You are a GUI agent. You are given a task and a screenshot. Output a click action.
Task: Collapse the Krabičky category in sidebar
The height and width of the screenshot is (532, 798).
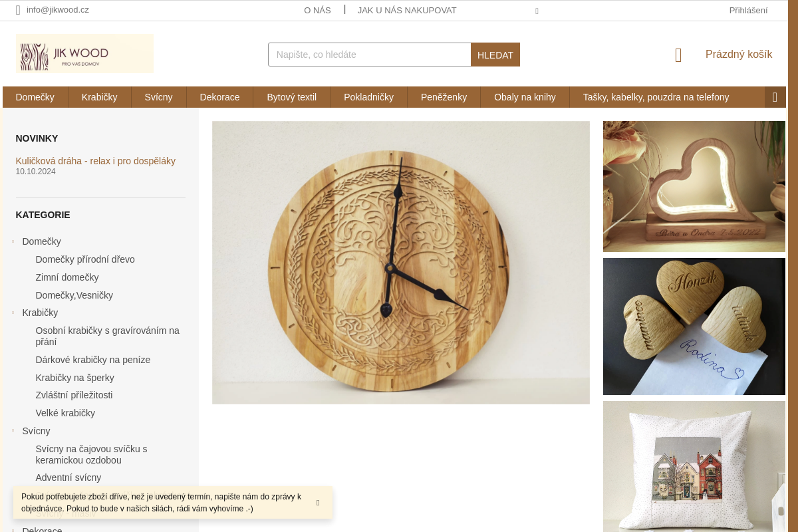click(13, 313)
